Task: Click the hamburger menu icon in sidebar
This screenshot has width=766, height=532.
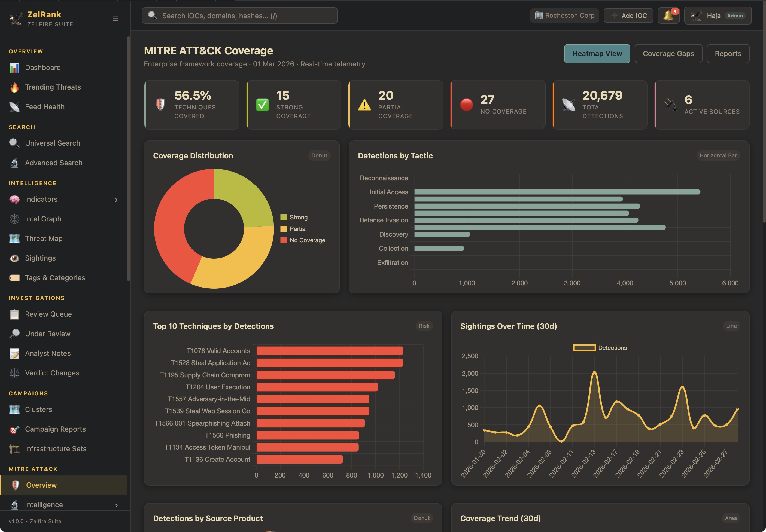Action: tap(115, 19)
